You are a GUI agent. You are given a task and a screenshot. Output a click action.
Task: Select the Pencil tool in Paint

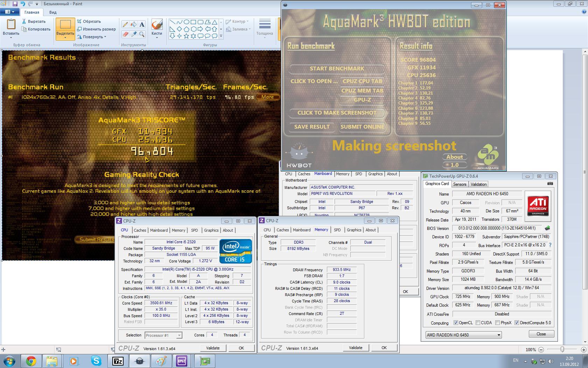point(125,25)
